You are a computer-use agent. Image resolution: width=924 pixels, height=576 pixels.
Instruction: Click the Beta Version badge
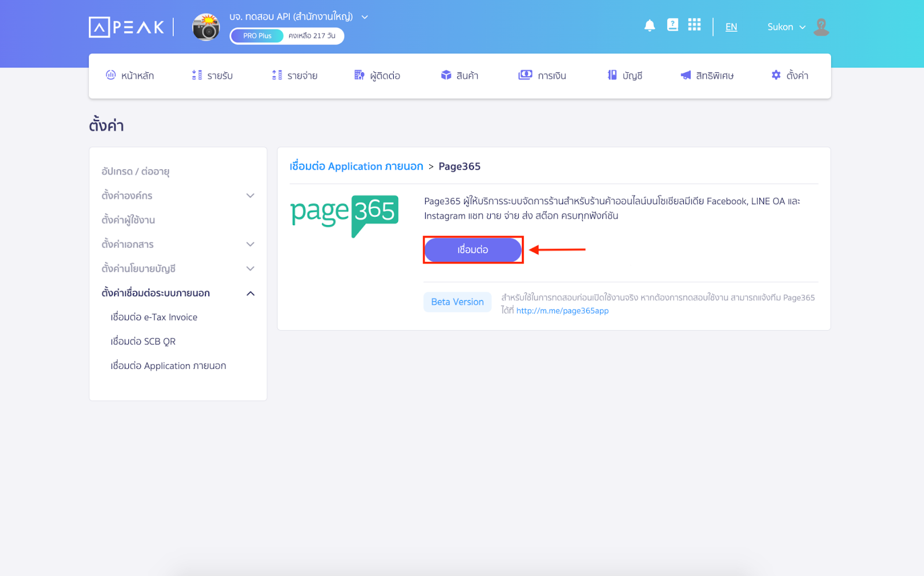457,302
